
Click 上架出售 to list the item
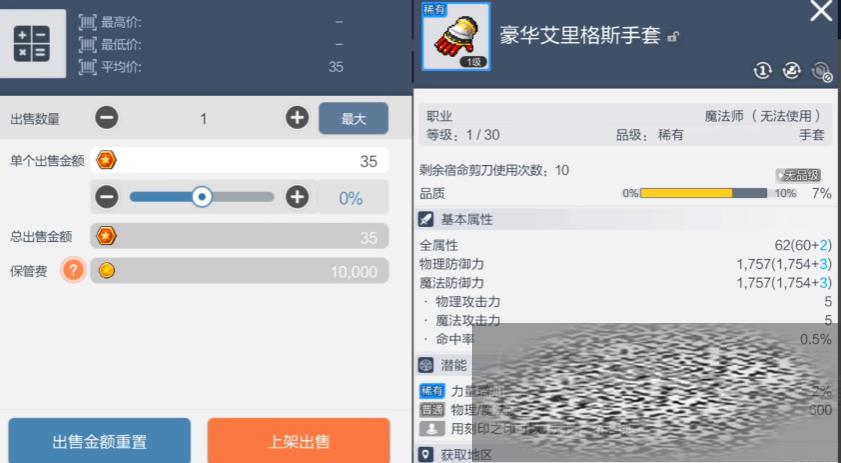(299, 441)
